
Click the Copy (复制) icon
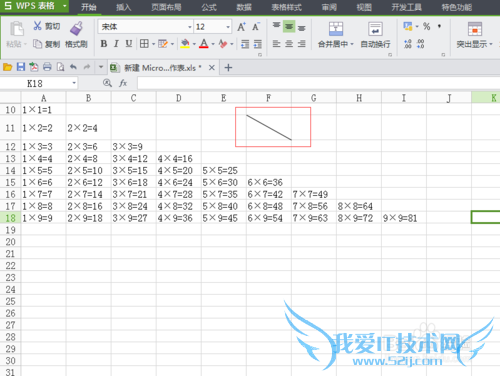(37, 44)
